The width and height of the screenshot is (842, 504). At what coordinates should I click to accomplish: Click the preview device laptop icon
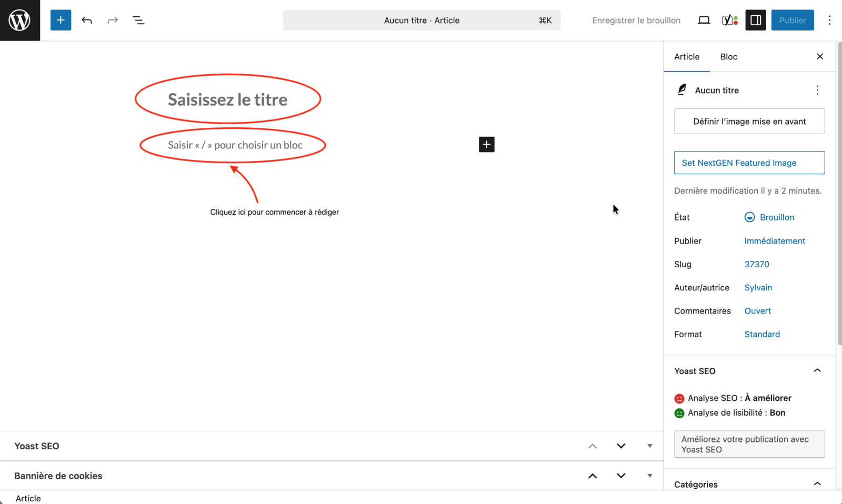click(x=704, y=21)
